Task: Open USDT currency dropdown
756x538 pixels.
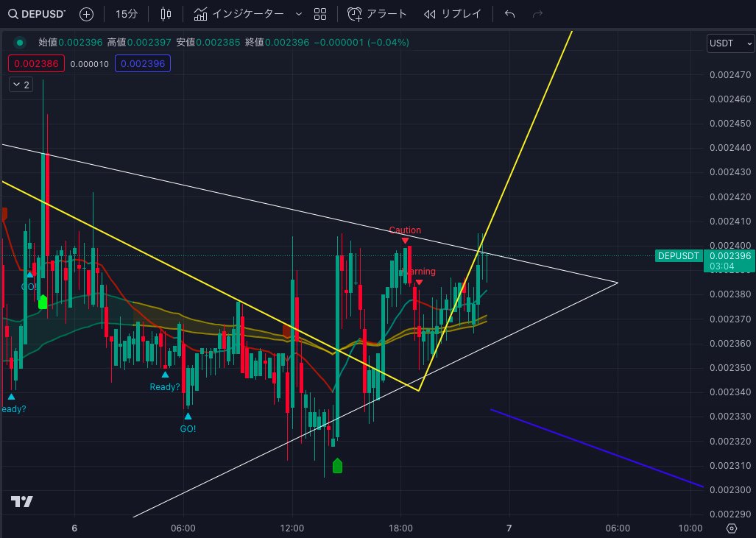Action: click(730, 43)
